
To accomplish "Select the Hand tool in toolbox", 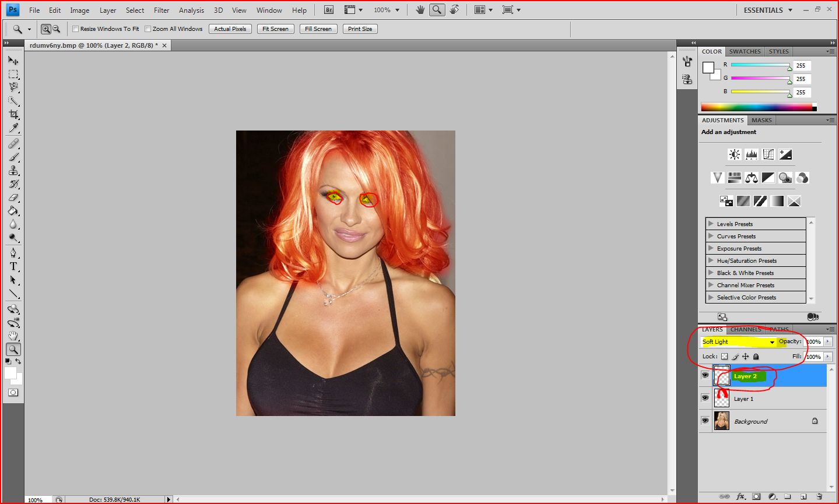I will coord(13,336).
